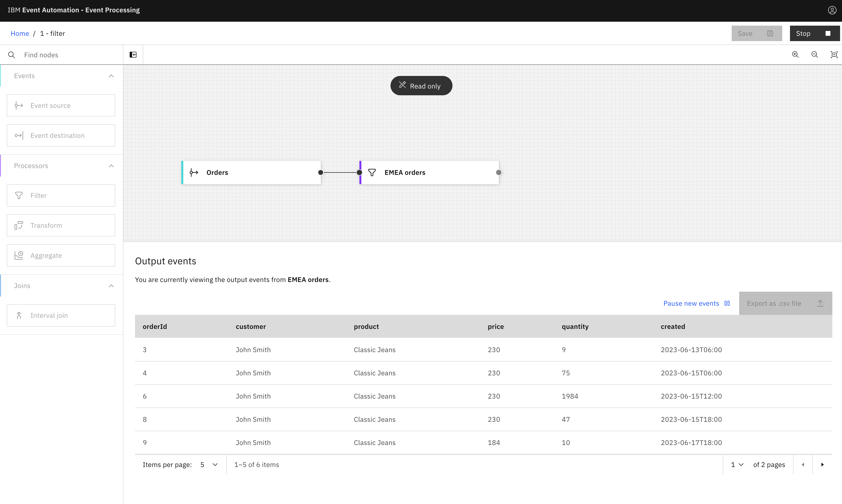Click the orderId column header
The height and width of the screenshot is (504, 842).
[155, 326]
